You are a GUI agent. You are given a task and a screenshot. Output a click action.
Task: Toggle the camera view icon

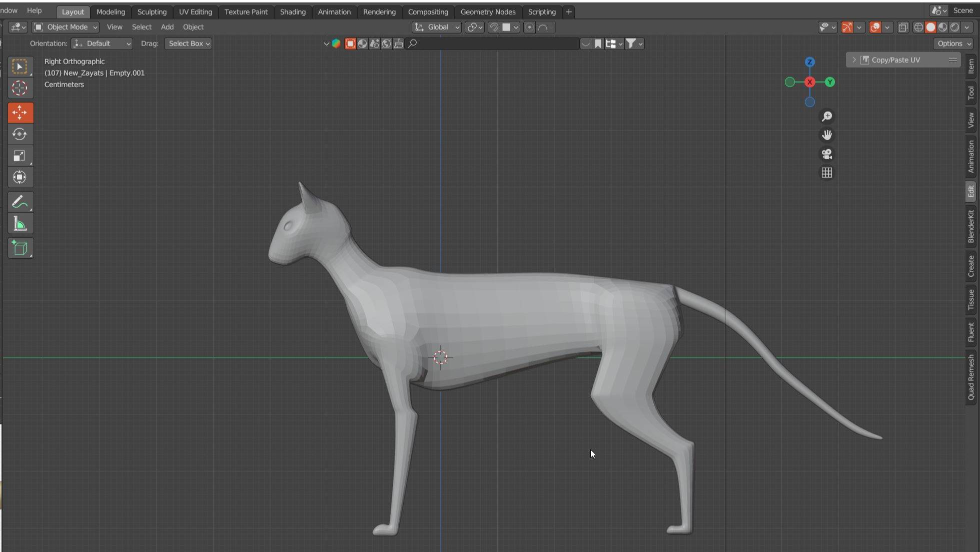coord(826,154)
